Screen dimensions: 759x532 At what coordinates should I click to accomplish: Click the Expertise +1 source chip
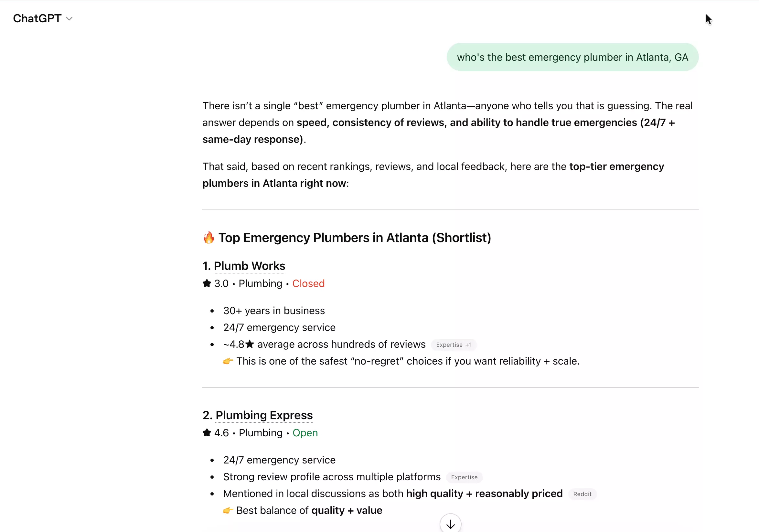tap(454, 345)
